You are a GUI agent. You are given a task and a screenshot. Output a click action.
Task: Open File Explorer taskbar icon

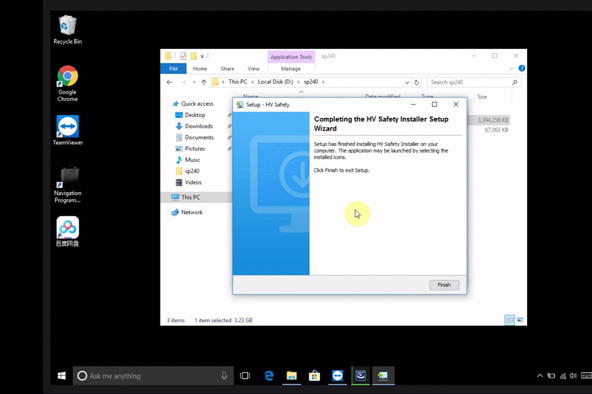(291, 376)
